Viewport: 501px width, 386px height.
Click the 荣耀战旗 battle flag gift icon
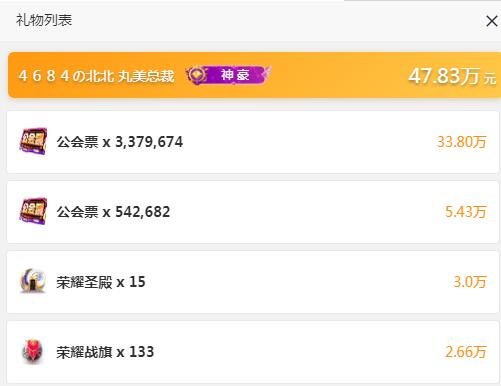(33, 351)
